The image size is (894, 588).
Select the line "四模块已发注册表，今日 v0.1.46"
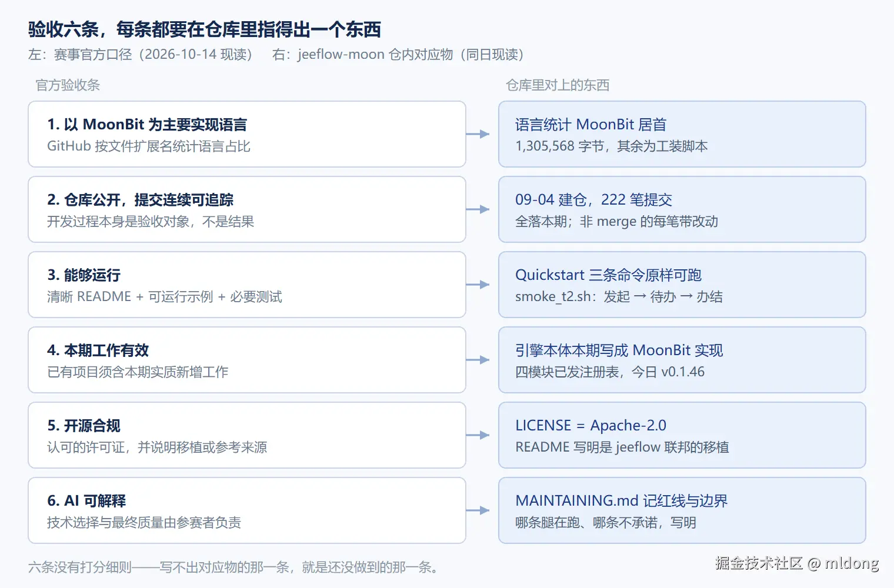pyautogui.click(x=610, y=372)
